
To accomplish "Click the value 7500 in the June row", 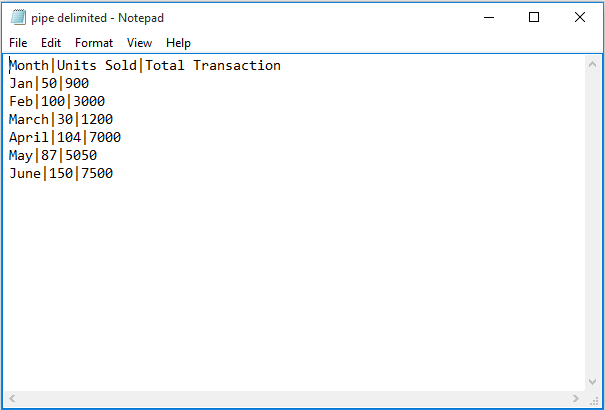I will [x=96, y=174].
